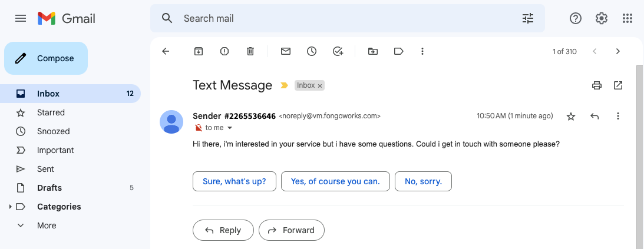This screenshot has height=249, width=644.
Task: Mark the email as unread
Action: click(285, 51)
